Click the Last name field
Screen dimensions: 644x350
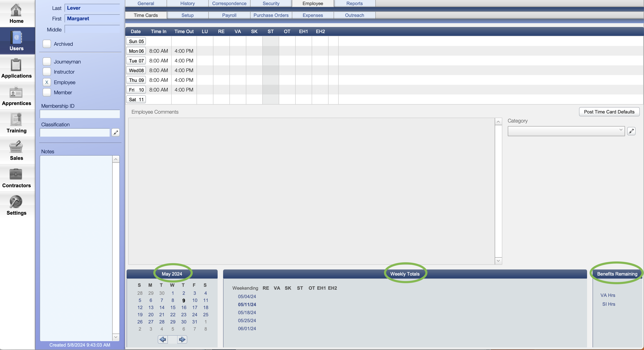click(92, 8)
